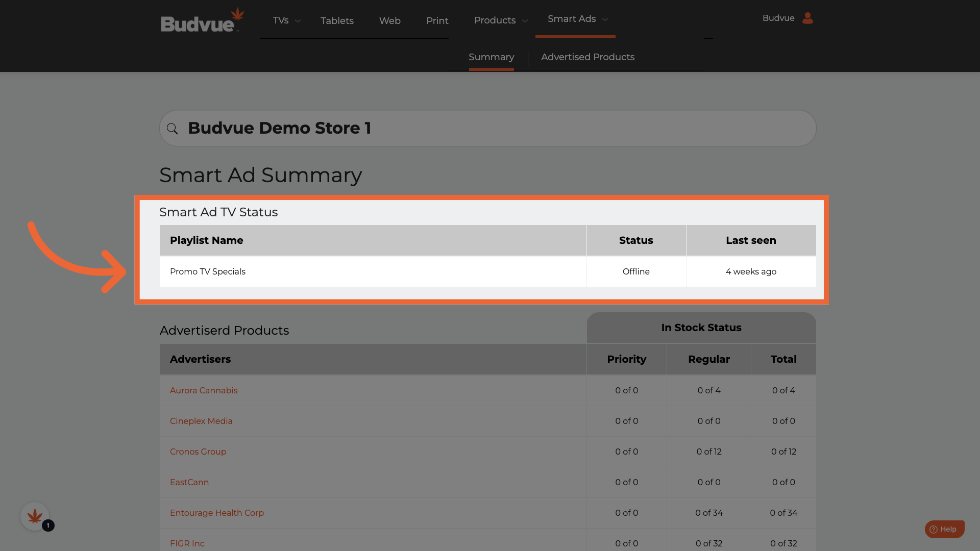Expand the TVs dropdown chevron

tap(298, 21)
